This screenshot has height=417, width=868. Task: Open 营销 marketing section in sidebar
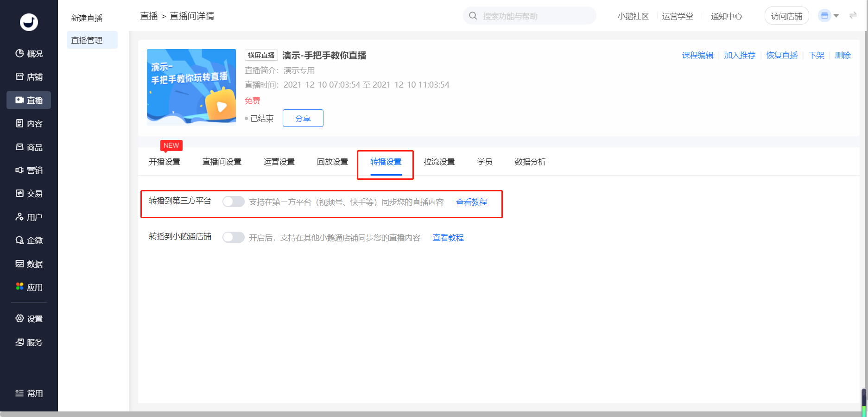(29, 171)
